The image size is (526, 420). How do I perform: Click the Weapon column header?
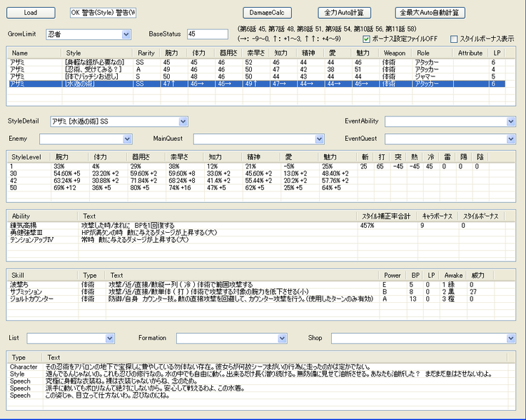[x=396, y=53]
